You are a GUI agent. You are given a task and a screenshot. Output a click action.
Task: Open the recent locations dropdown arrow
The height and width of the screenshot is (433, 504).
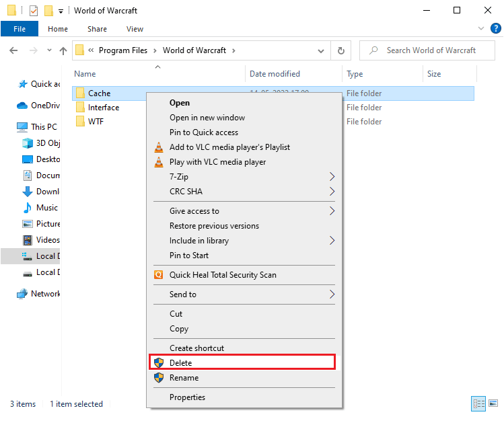49,50
